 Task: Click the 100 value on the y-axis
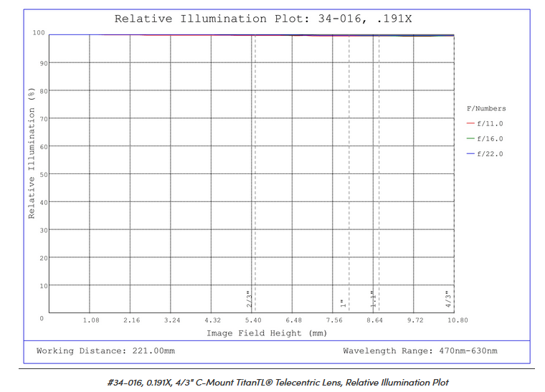point(38,34)
